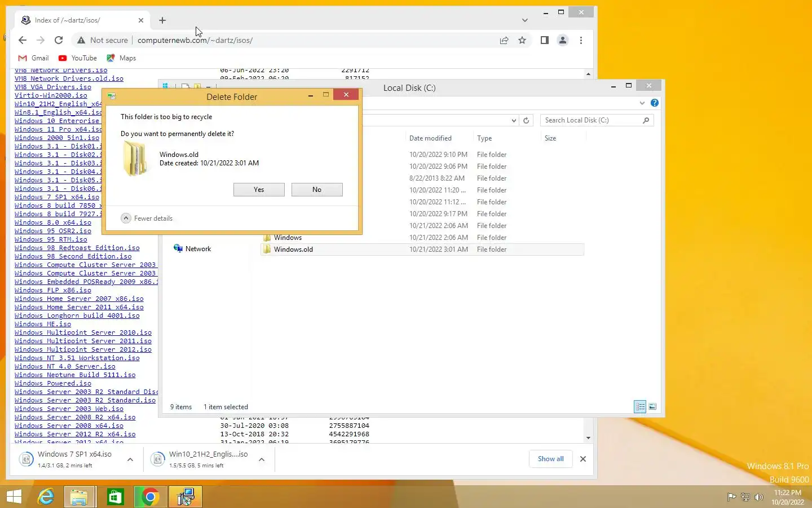Bookmark this page with the star
This screenshot has width=812, height=508.
coord(522,40)
